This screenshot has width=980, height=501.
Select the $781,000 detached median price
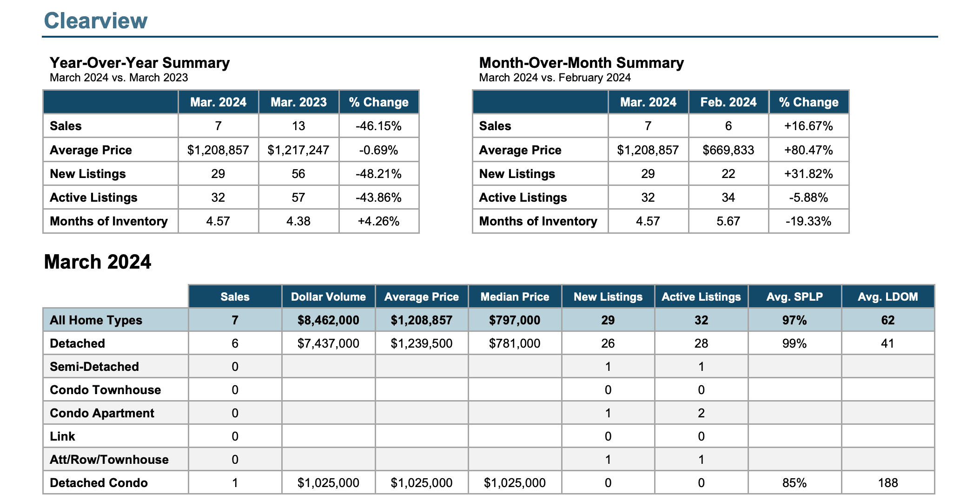(515, 343)
